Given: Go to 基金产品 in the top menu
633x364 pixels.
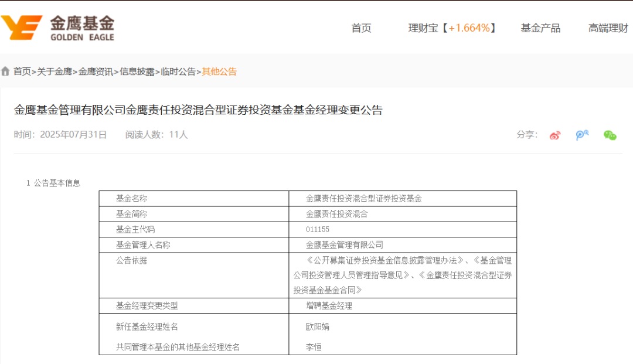Looking at the screenshot, I should [x=540, y=28].
